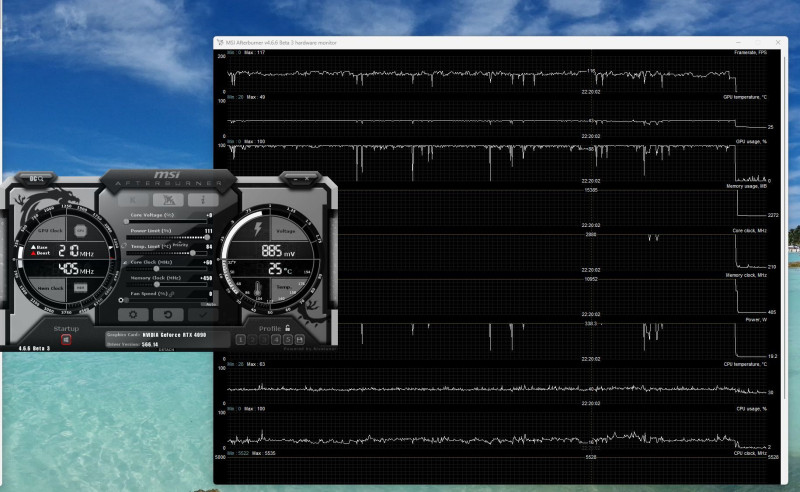Select profile slot 1

pos(241,339)
